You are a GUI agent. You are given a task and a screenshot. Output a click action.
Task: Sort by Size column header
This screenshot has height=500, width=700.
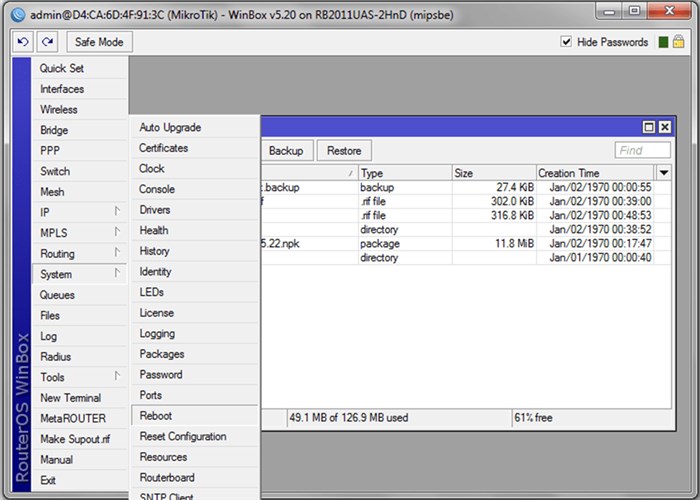[x=494, y=173]
